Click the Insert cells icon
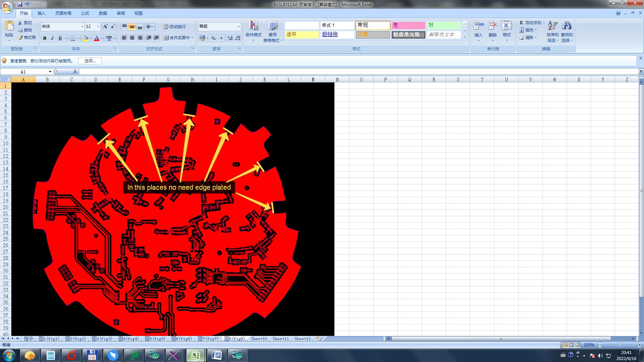644x362 pixels. pyautogui.click(x=478, y=26)
